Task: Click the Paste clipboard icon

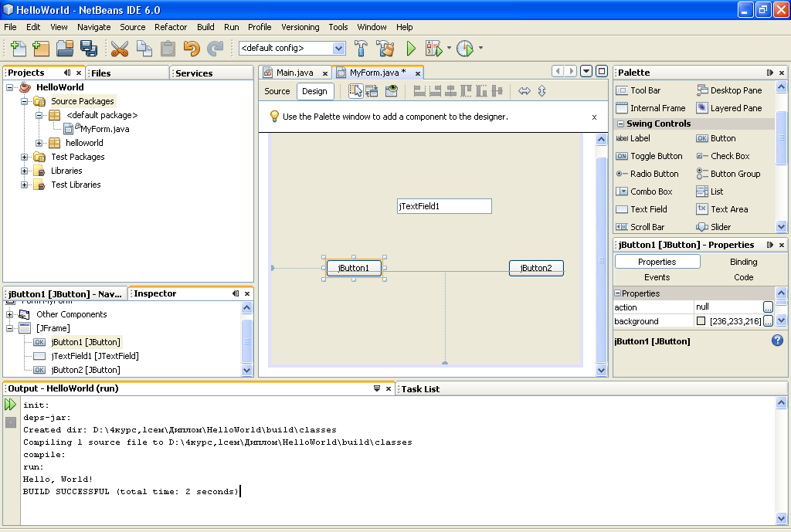Action: 168,48
